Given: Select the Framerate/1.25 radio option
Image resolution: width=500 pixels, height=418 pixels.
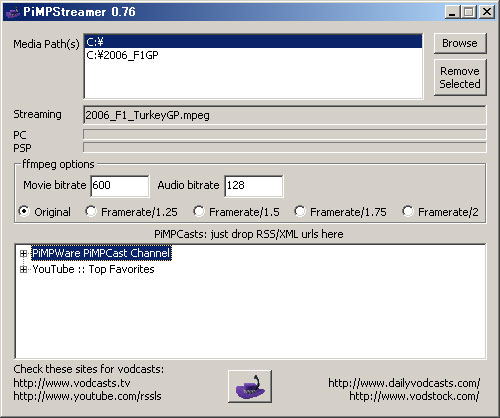Looking at the screenshot, I should [x=90, y=211].
